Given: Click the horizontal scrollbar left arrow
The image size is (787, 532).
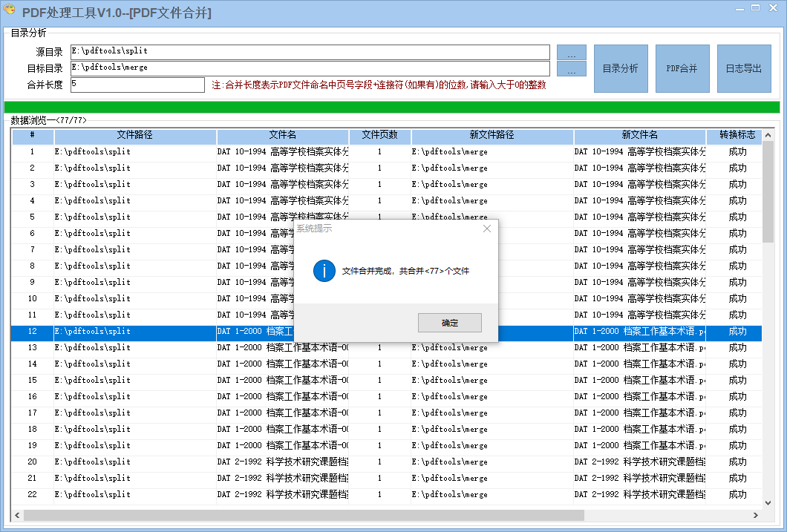Looking at the screenshot, I should pos(18,515).
